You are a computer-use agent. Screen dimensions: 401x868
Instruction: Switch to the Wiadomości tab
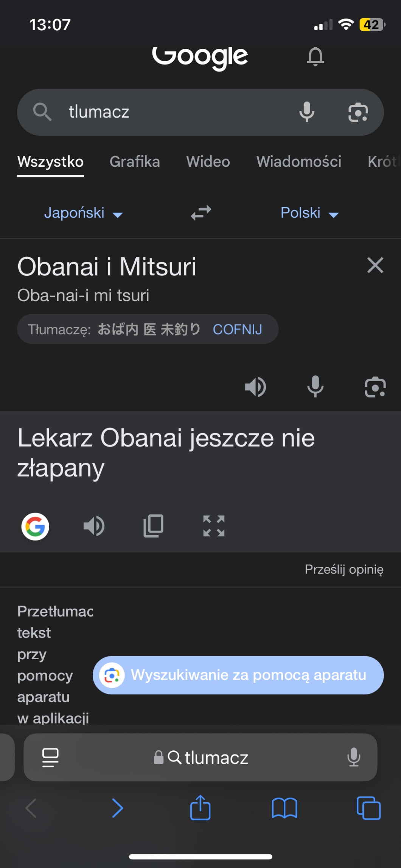pyautogui.click(x=299, y=162)
